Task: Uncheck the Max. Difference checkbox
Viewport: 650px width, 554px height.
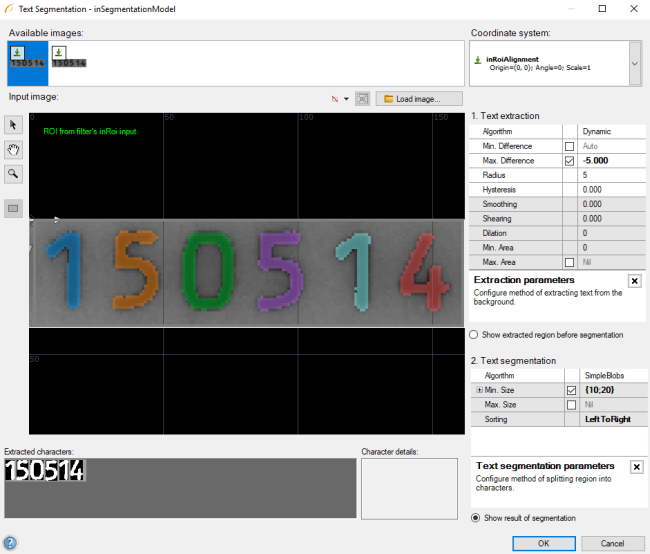Action: (x=569, y=160)
